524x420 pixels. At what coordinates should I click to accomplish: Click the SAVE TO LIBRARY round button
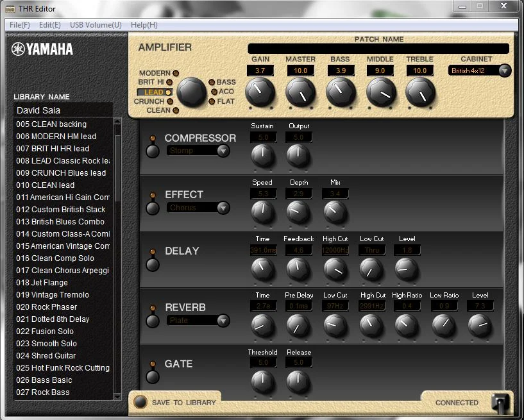(x=140, y=402)
